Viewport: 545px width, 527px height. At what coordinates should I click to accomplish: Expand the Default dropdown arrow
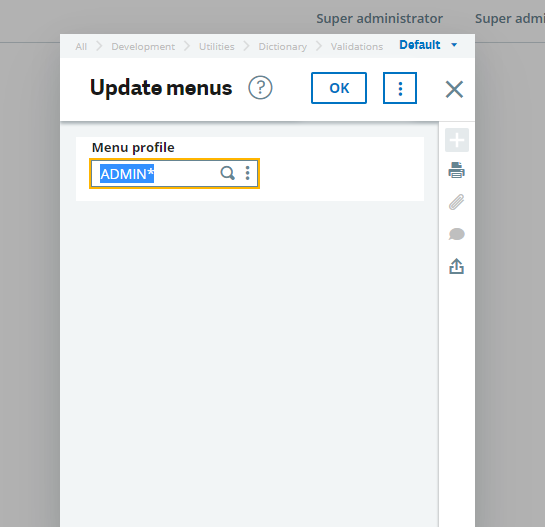click(454, 45)
